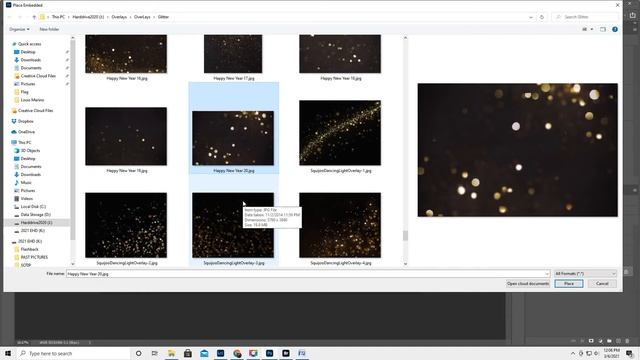This screenshot has height=360, width=640.
Task: Select the Happy New Year 20.jpg thumbnail
Action: (233, 138)
